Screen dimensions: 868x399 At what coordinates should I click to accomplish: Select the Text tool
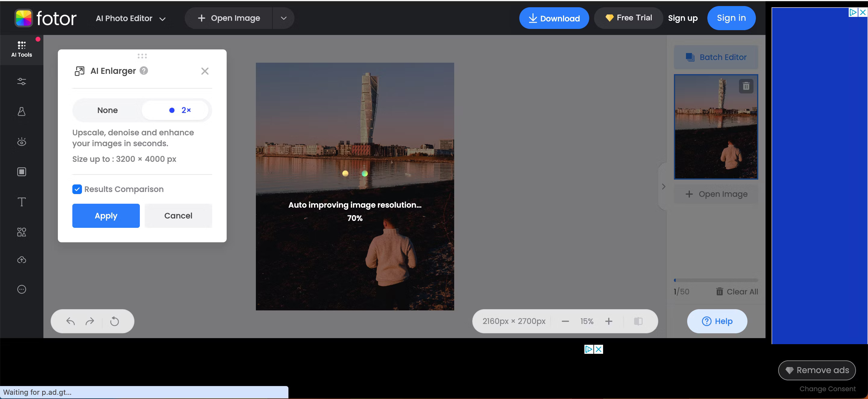tap(22, 202)
